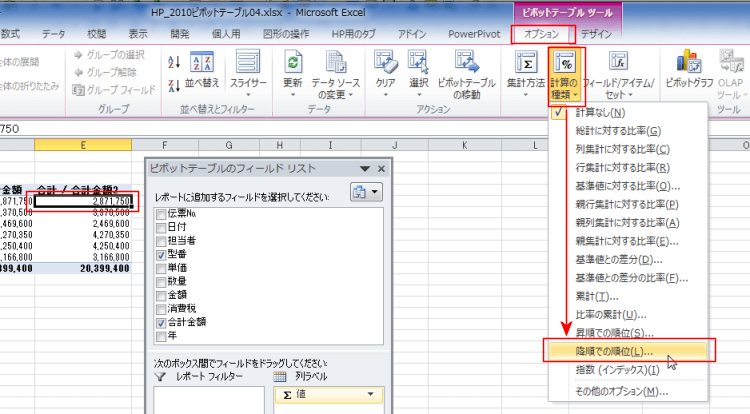750x414 pixels.
Task: Open field list pane options arrow
Action: tap(364, 169)
